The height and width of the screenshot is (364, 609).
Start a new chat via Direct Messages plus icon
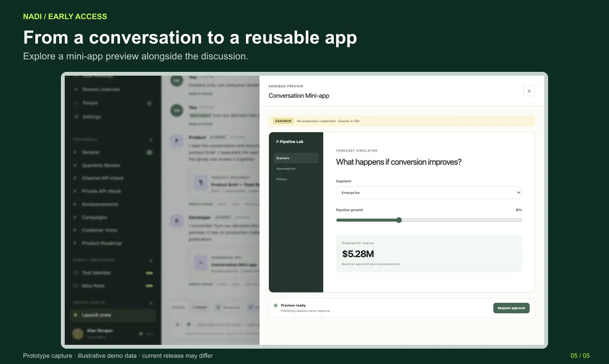point(151,261)
